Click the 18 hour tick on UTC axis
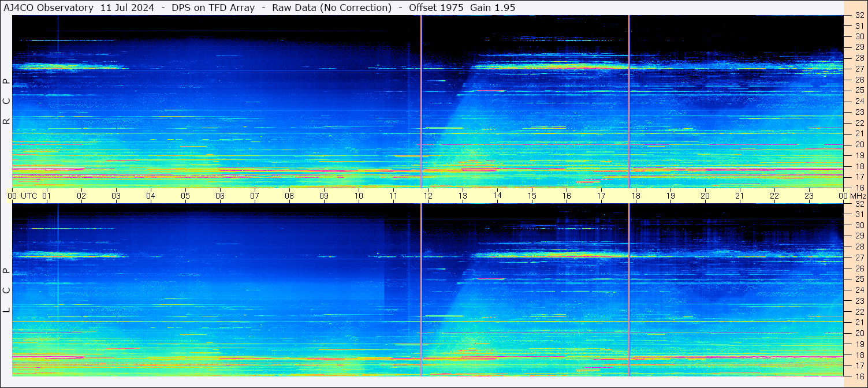Image resolution: width=868 pixels, height=388 pixels. 635,196
